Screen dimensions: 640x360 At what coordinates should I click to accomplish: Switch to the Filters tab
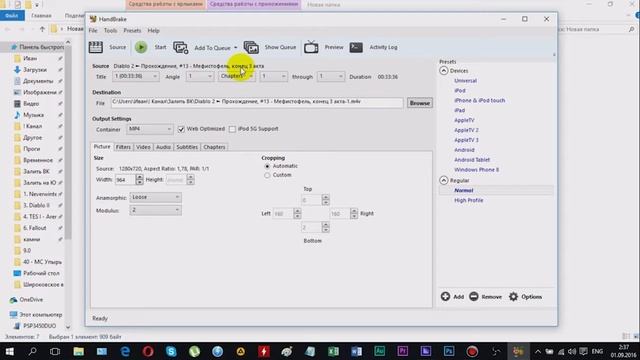pyautogui.click(x=123, y=147)
